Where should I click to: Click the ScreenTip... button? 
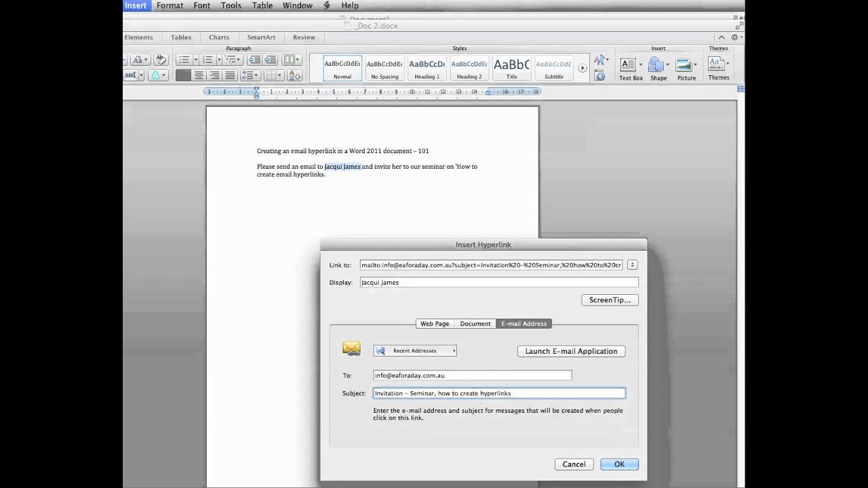click(x=610, y=300)
